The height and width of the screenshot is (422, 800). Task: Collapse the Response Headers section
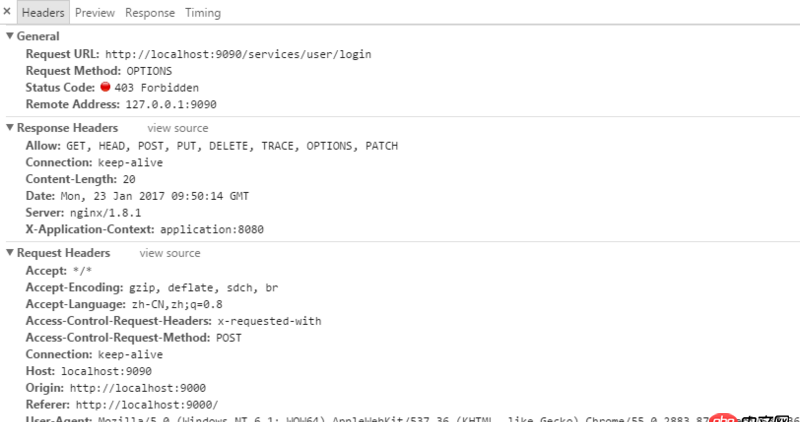(11, 128)
